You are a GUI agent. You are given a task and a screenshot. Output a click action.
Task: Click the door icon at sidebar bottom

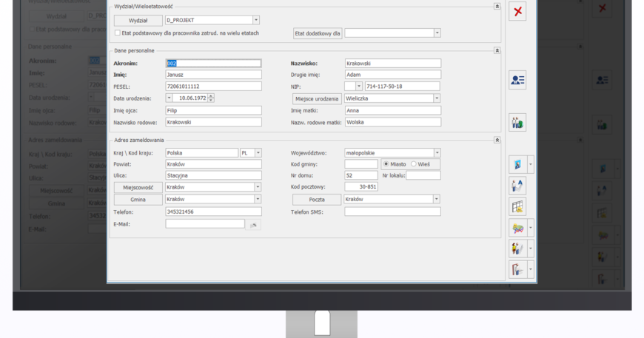click(x=517, y=269)
